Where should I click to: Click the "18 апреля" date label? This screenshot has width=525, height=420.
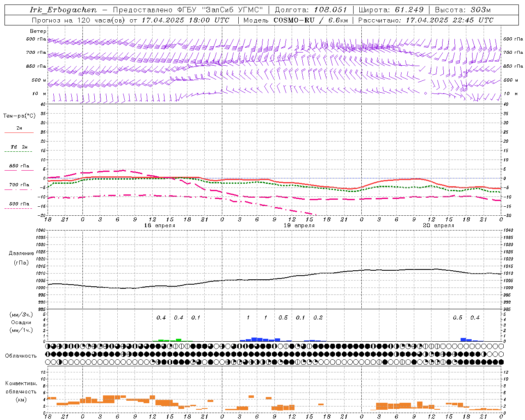click(160, 226)
